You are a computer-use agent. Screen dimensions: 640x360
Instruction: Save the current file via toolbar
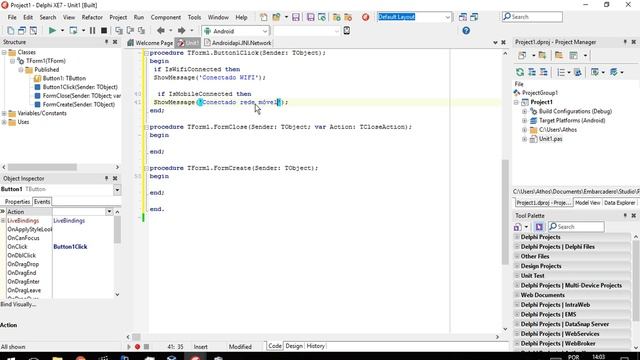click(x=296, y=17)
